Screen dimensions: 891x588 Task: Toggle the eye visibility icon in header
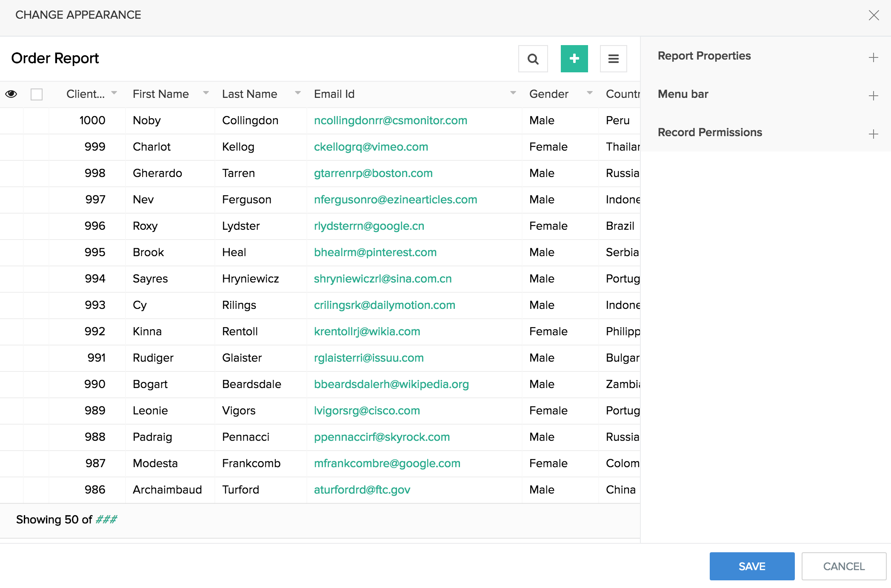11,94
